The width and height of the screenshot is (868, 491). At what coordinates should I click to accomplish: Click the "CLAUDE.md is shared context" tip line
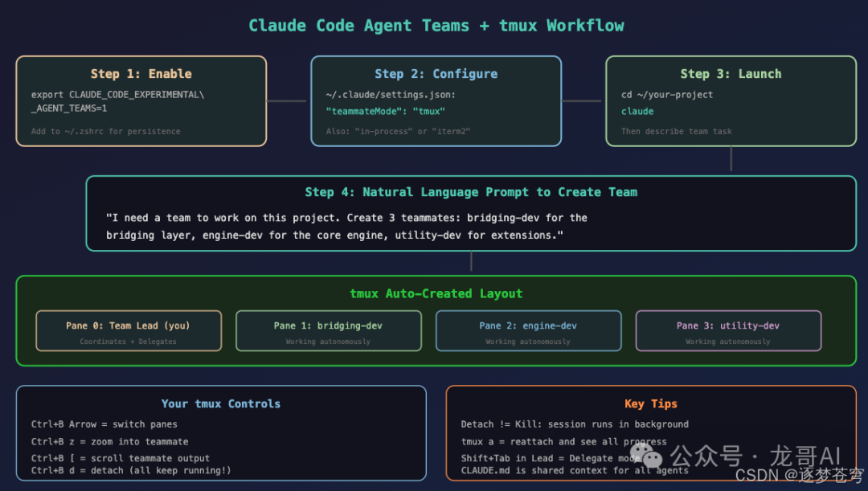(575, 471)
